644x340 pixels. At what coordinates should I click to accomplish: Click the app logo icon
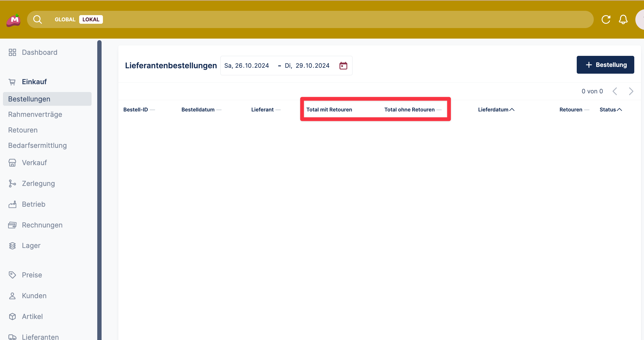(14, 20)
